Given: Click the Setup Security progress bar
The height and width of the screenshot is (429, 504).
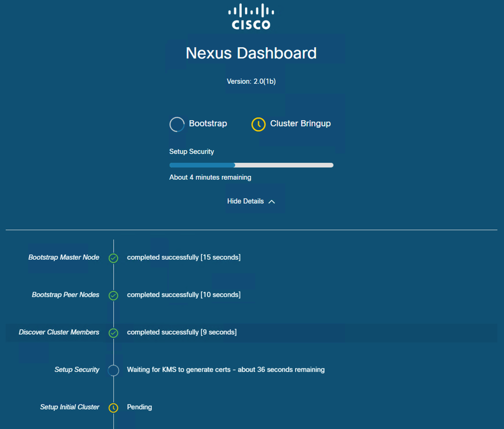Looking at the screenshot, I should [x=251, y=165].
